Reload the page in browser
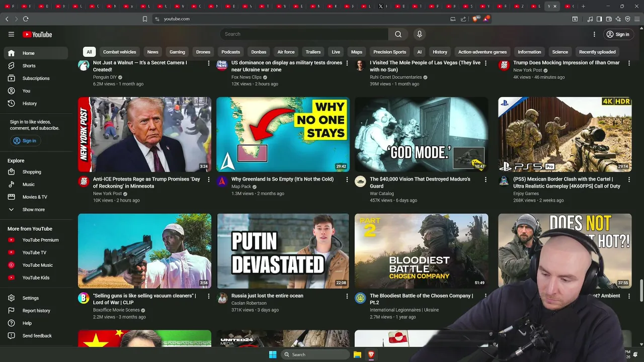The width and height of the screenshot is (644, 362). pos(26,19)
